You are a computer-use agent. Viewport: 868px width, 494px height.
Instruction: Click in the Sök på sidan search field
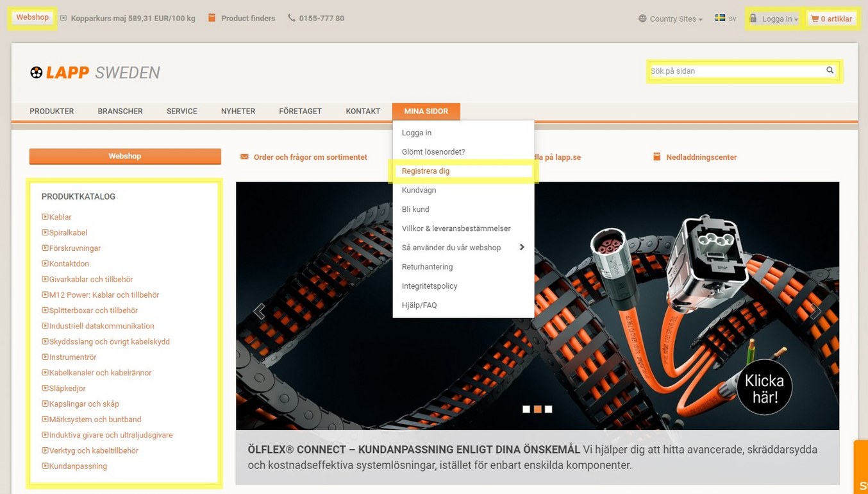pyautogui.click(x=736, y=71)
